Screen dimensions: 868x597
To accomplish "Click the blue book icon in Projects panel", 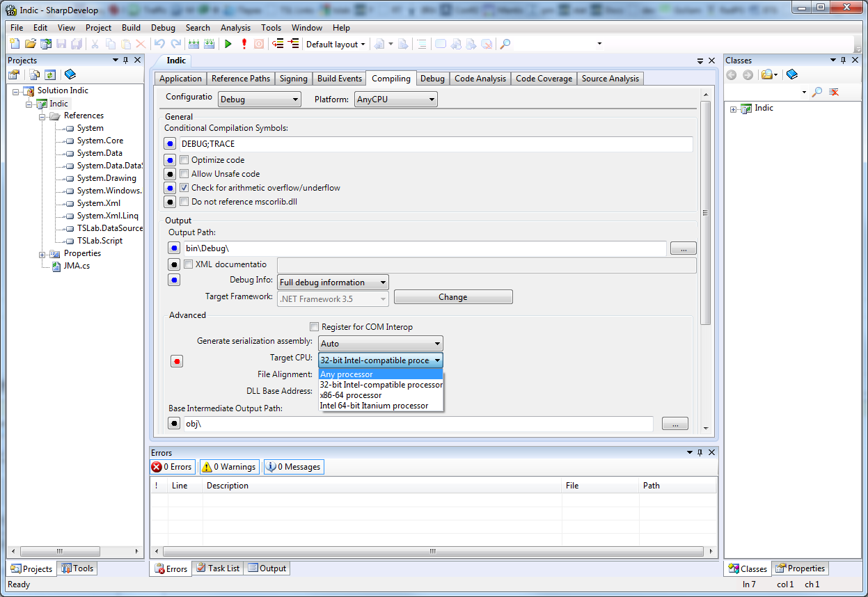I will point(70,74).
